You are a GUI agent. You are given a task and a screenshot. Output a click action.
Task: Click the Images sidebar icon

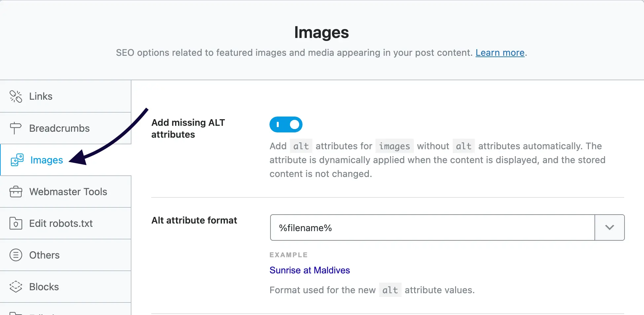pos(17,160)
